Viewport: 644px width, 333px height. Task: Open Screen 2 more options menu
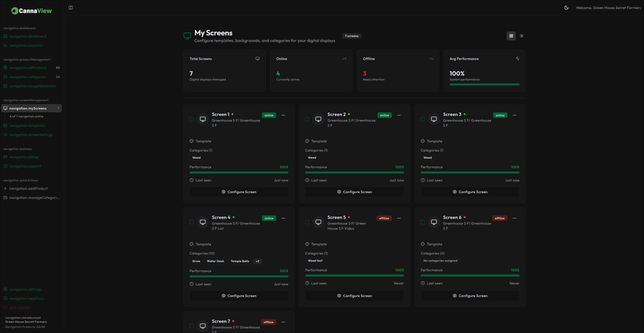pyautogui.click(x=399, y=115)
